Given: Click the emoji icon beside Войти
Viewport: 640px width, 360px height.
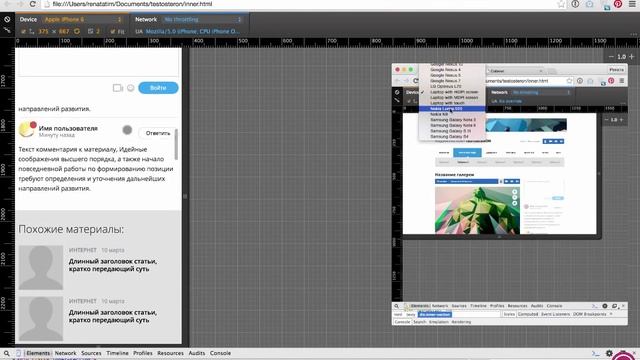Looking at the screenshot, I should point(131,88).
